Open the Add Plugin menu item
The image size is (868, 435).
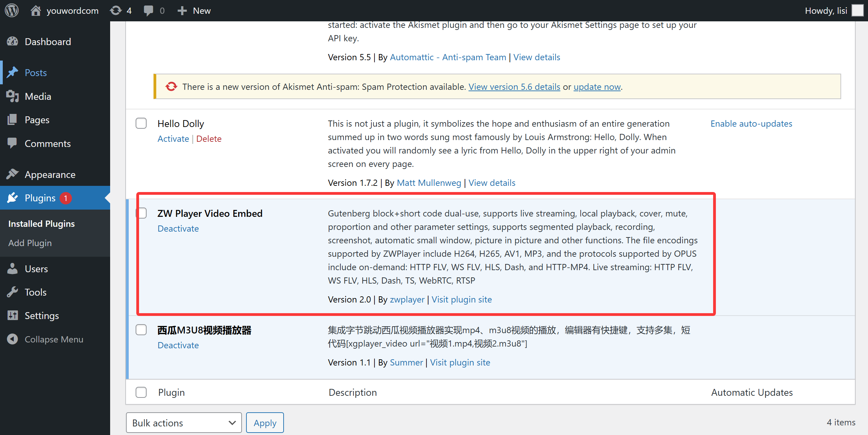tap(30, 243)
